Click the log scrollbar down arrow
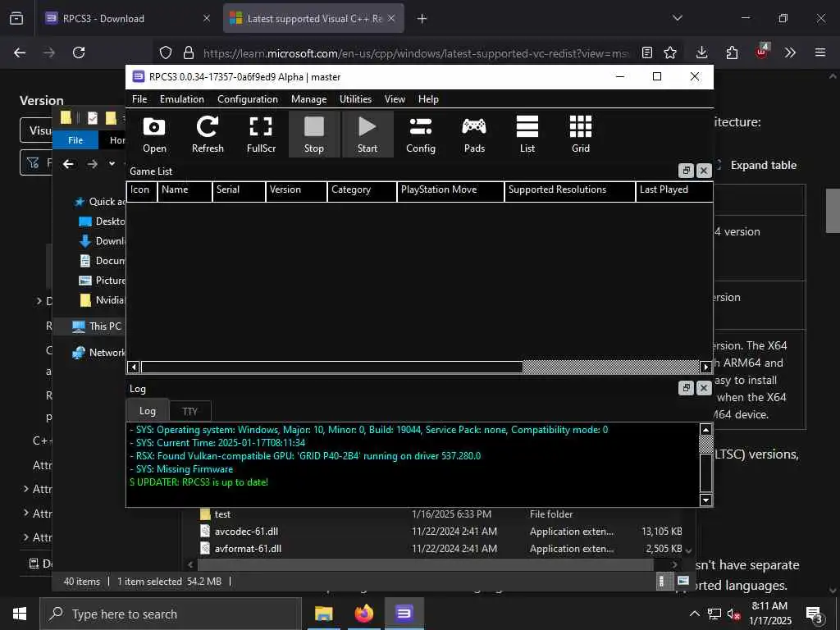This screenshot has height=630, width=840. pyautogui.click(x=705, y=500)
